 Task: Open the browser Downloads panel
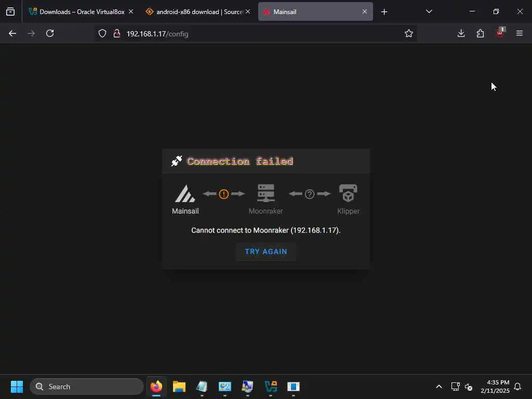pyautogui.click(x=461, y=33)
